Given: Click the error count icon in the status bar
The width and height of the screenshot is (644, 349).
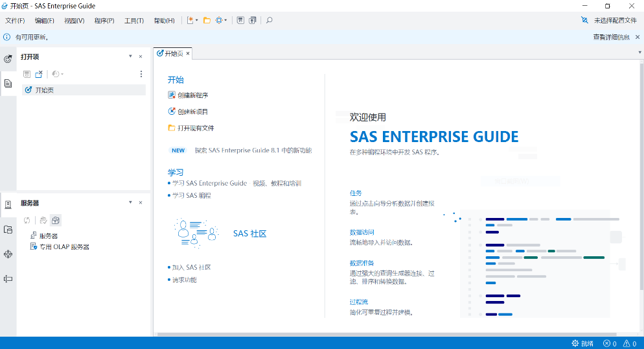Looking at the screenshot, I should pyautogui.click(x=606, y=343).
